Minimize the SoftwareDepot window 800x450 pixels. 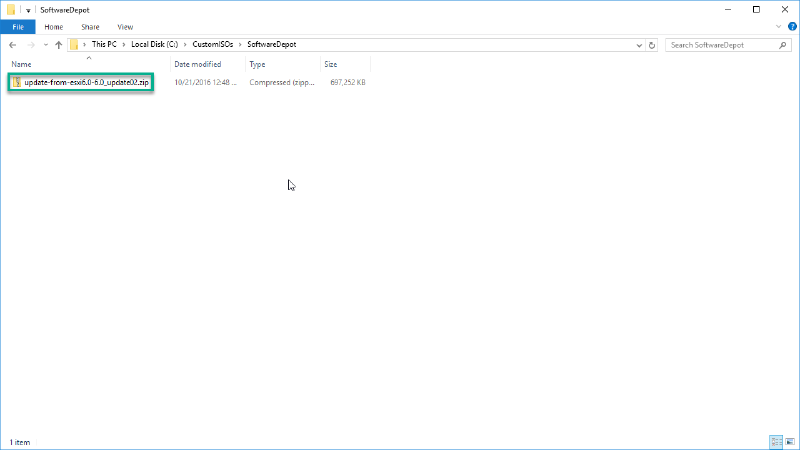point(728,10)
